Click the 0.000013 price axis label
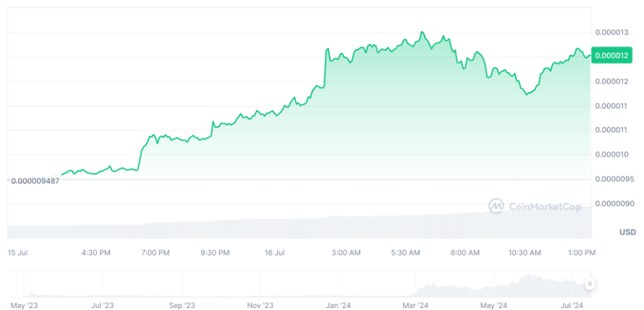 click(611, 32)
